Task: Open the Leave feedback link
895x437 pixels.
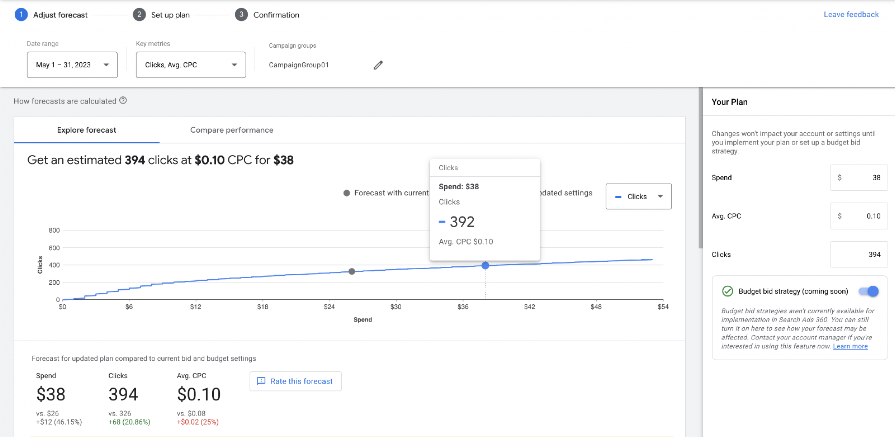Action: coord(851,14)
